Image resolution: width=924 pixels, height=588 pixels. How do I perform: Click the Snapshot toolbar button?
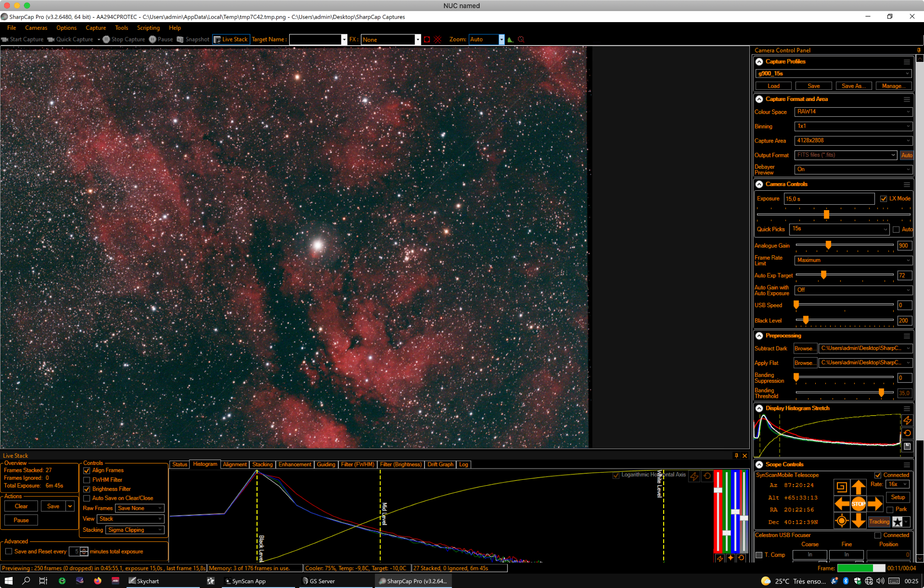(x=194, y=39)
